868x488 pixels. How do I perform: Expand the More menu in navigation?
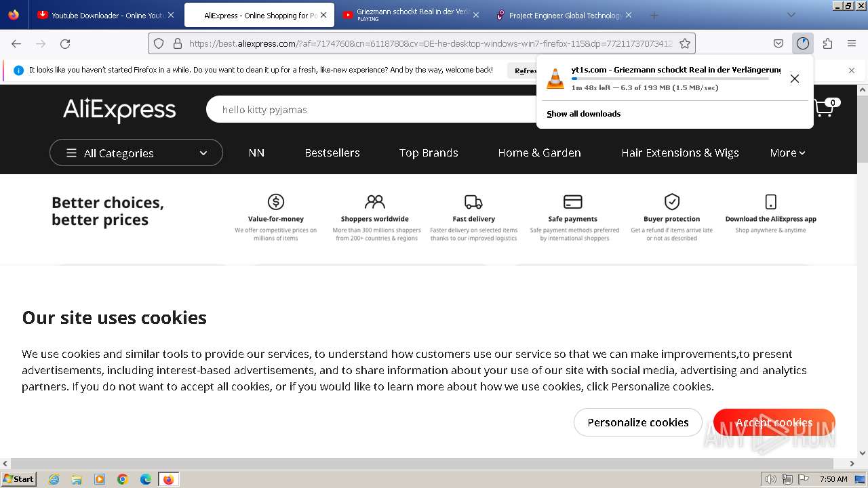[787, 152]
